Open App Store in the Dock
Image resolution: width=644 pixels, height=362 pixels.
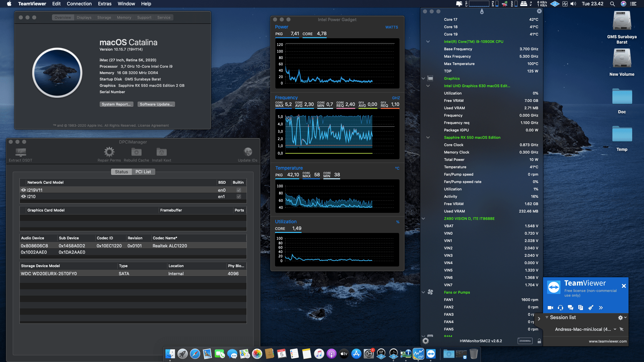click(x=356, y=354)
